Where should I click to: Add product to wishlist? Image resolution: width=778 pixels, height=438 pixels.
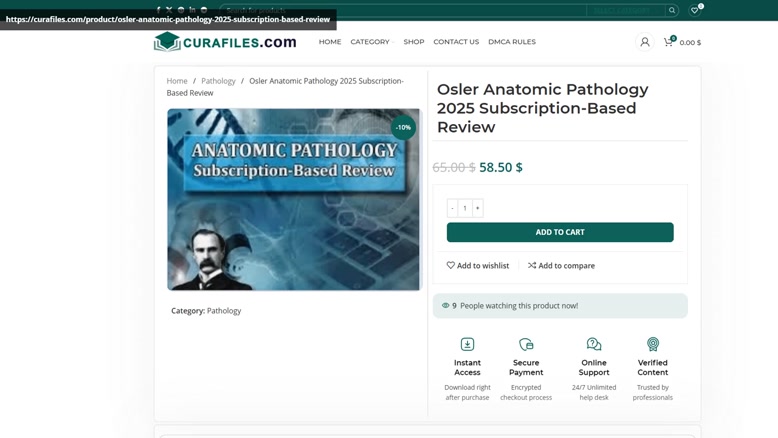(x=477, y=265)
